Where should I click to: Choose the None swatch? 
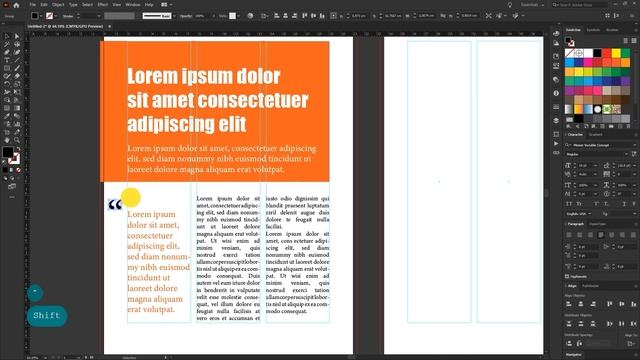tap(569, 53)
